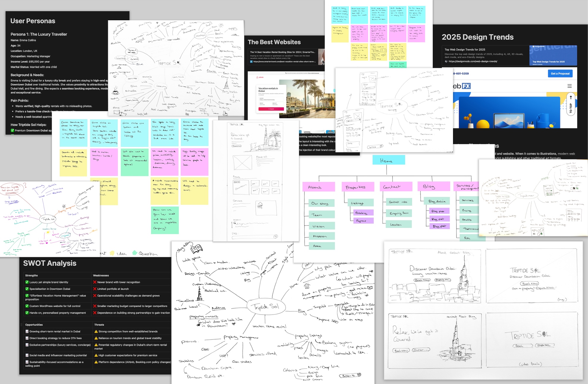Open the smartertravel.com best-vacation-rental link
Viewport: 588px width, 384px height.
point(284,62)
